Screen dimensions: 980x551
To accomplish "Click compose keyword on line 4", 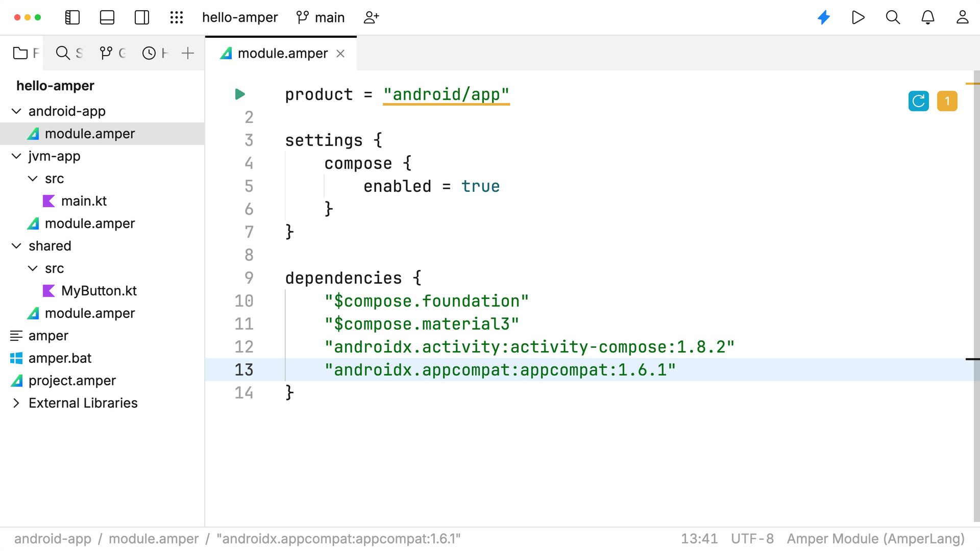I will tap(358, 163).
